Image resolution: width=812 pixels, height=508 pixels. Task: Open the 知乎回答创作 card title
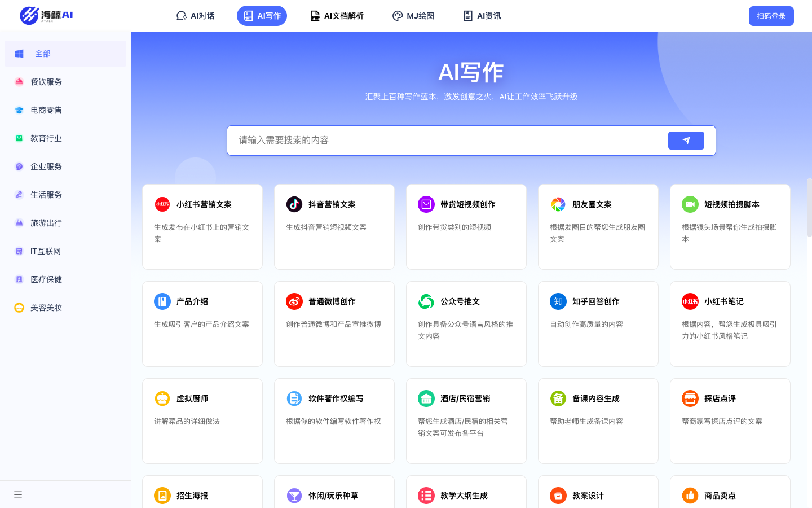tap(596, 301)
